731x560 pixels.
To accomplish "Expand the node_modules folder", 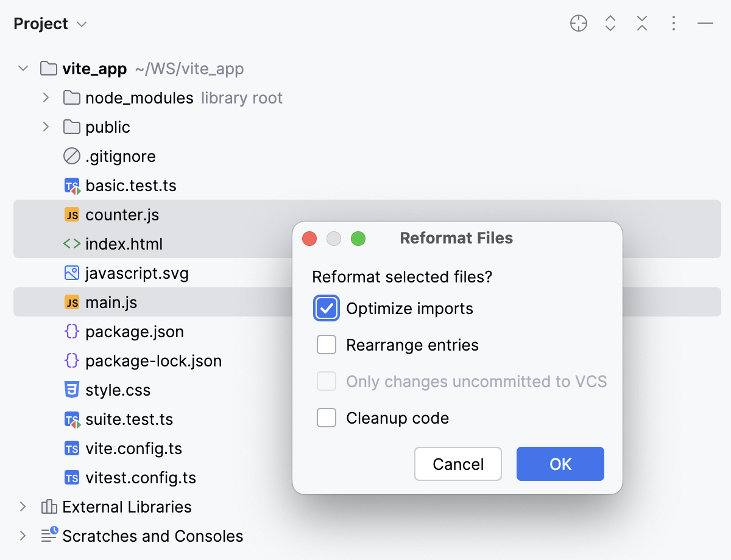I will 46,97.
